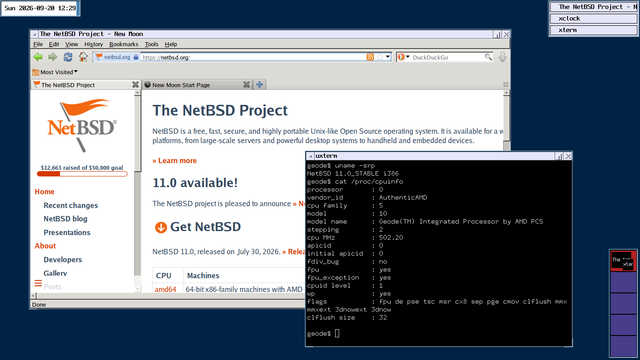This screenshot has width=640, height=360.
Task: Open the address bar history dropdown arrow
Action: pos(388,57)
